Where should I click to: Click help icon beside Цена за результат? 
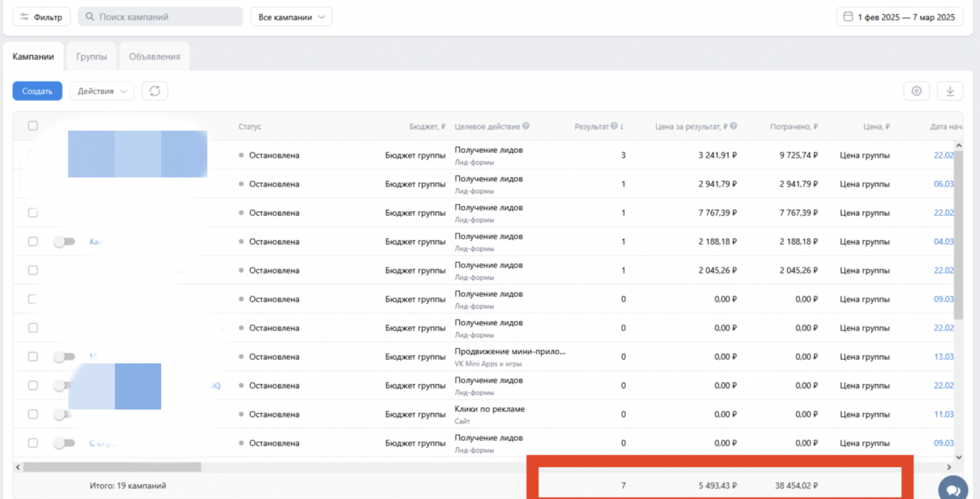pos(733,126)
